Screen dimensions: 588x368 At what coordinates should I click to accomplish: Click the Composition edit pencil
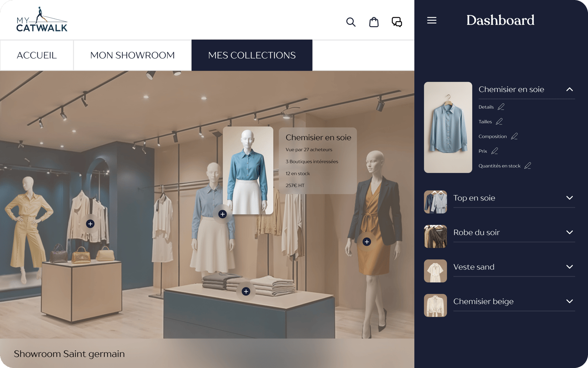tap(514, 136)
